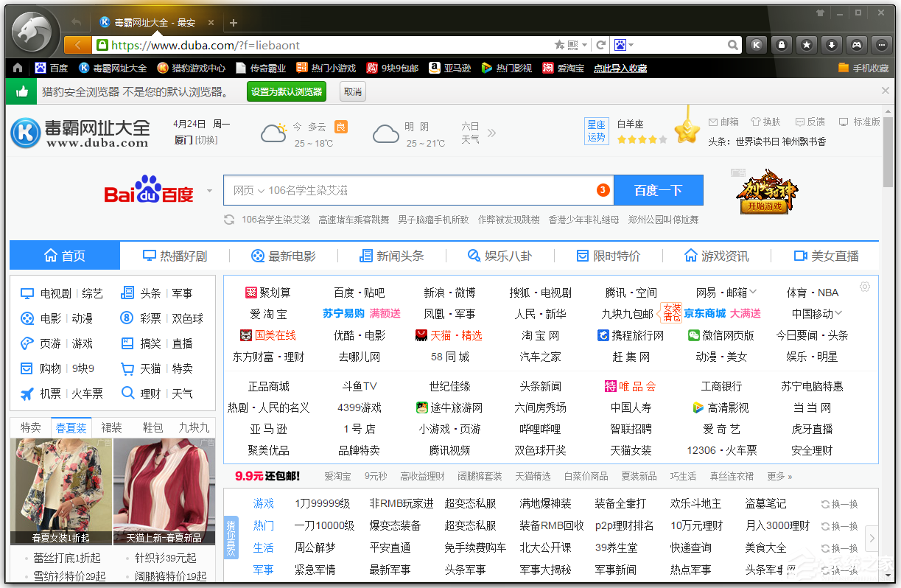Click the 百度一下 search button
The width and height of the screenshot is (901, 588).
(x=658, y=189)
